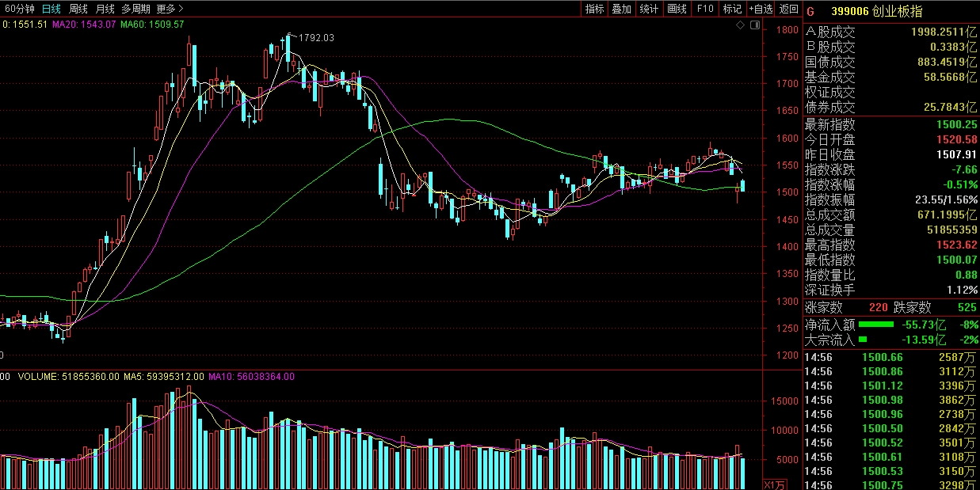Screen dimensions: 980x490
Task: Click the MA60: 1509.57 indicator label
Action: [152, 25]
